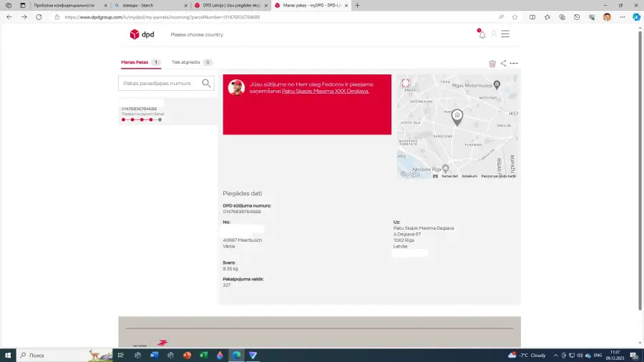Toggle browser split screen

(x=532, y=17)
